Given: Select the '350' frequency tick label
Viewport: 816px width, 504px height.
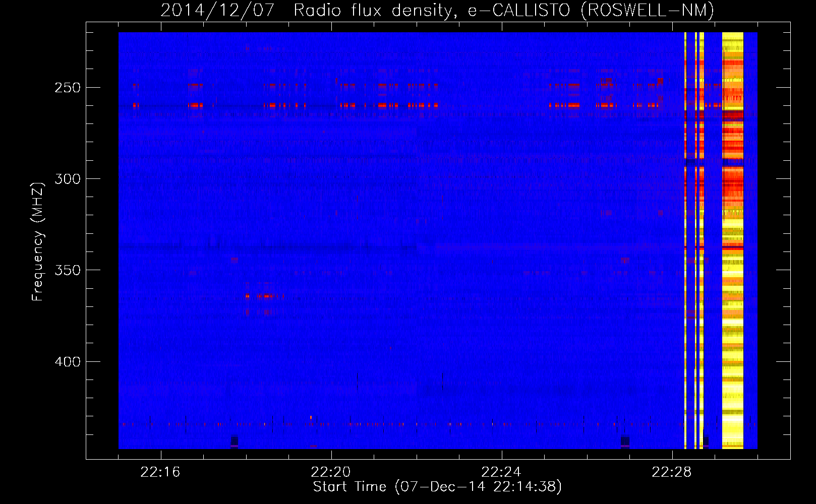Looking at the screenshot, I should (x=68, y=270).
